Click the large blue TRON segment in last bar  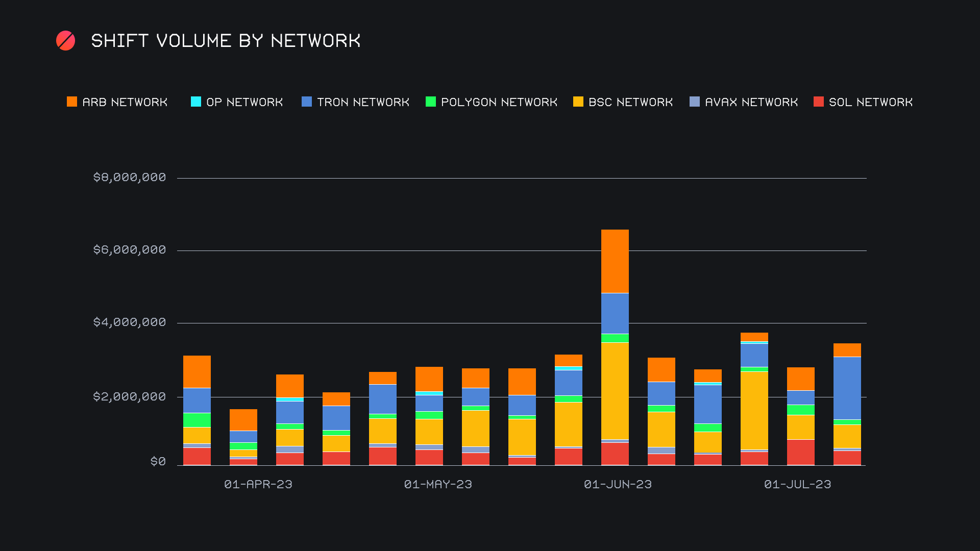tap(847, 388)
